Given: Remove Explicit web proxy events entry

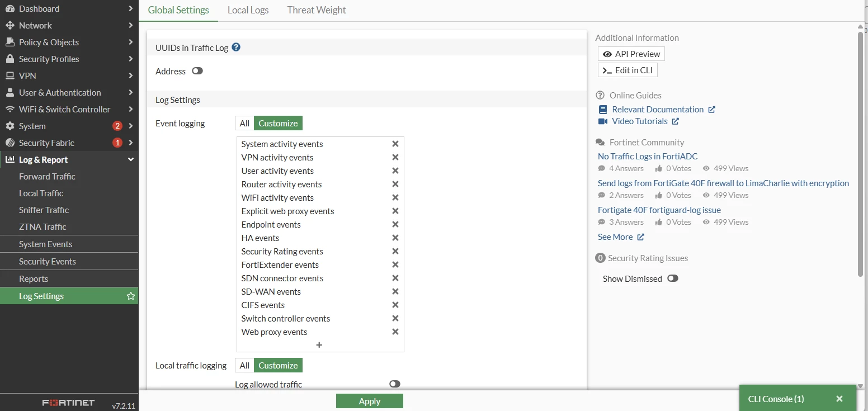Looking at the screenshot, I should [395, 211].
